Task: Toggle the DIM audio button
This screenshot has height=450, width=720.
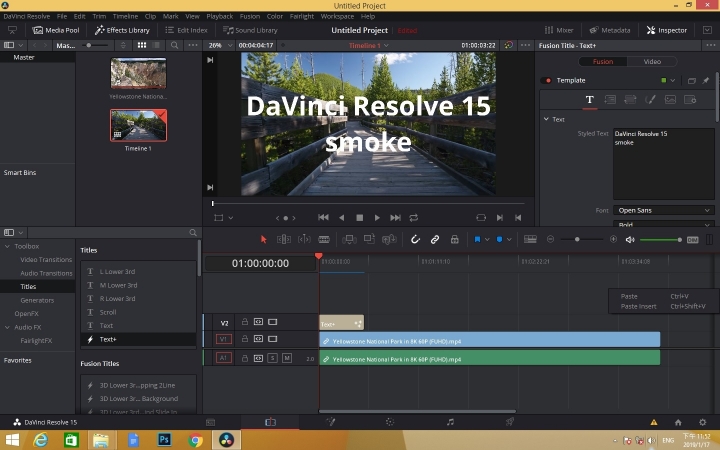Action: (x=692, y=240)
